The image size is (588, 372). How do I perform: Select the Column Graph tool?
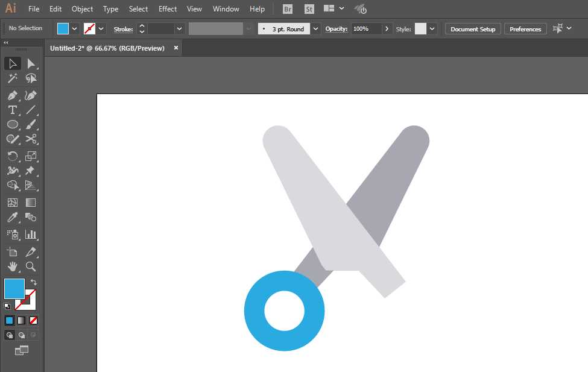tap(31, 235)
